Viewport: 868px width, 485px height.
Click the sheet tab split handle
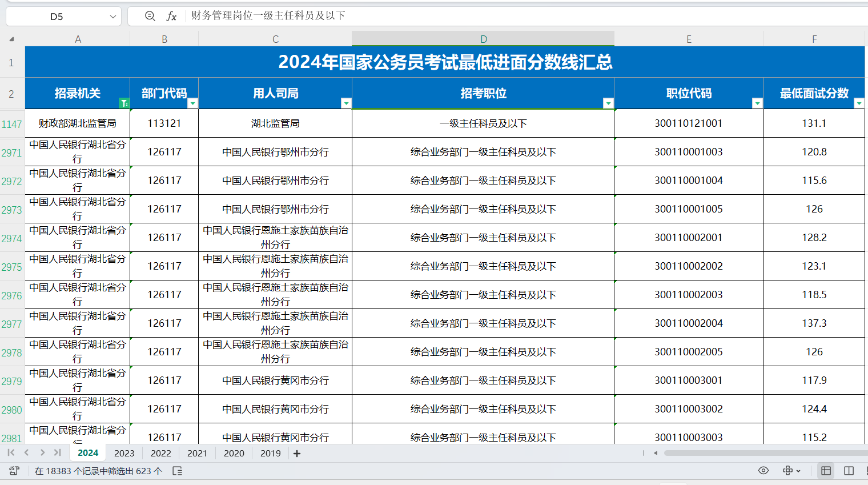[x=644, y=453]
